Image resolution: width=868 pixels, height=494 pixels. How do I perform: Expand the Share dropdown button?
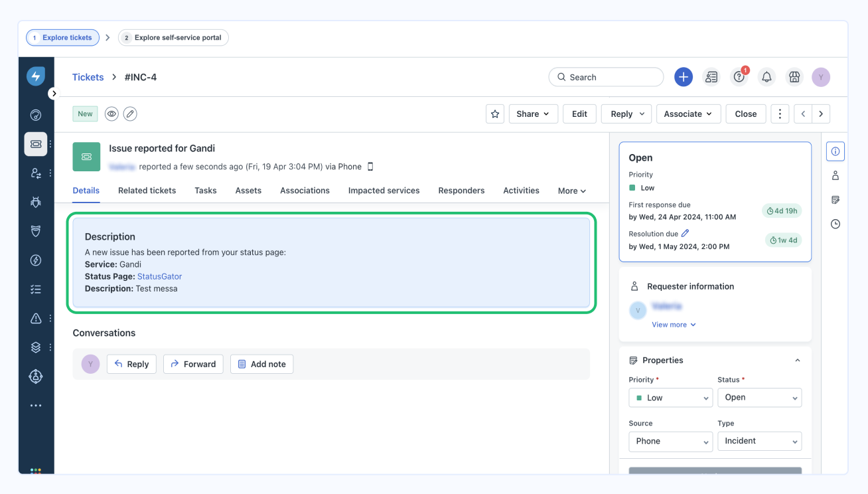pos(533,114)
